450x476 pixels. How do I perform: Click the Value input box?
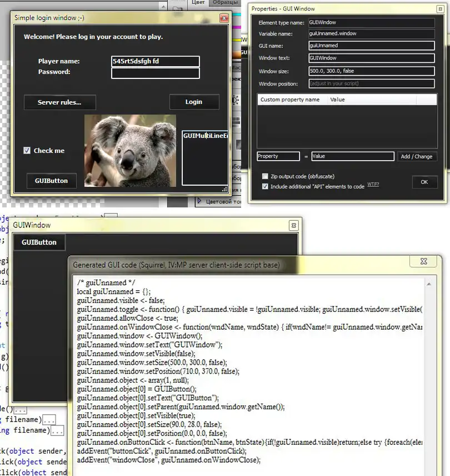click(353, 156)
